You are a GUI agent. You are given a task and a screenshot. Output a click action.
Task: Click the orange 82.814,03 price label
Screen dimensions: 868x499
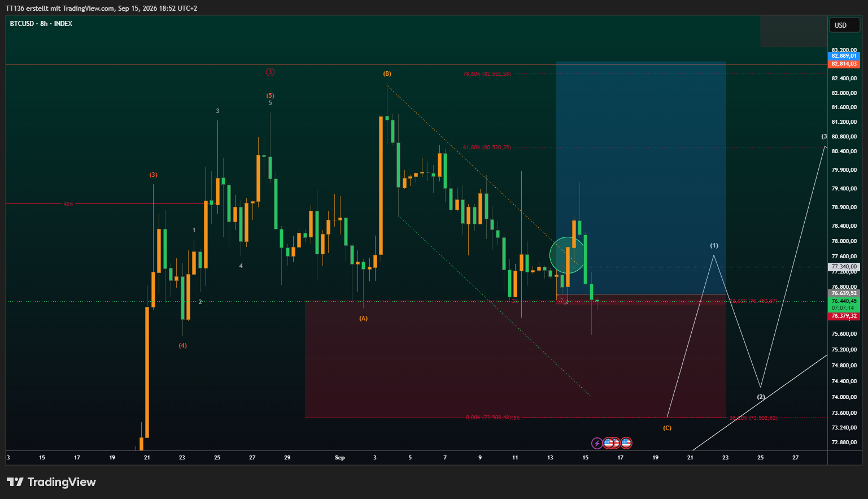844,64
